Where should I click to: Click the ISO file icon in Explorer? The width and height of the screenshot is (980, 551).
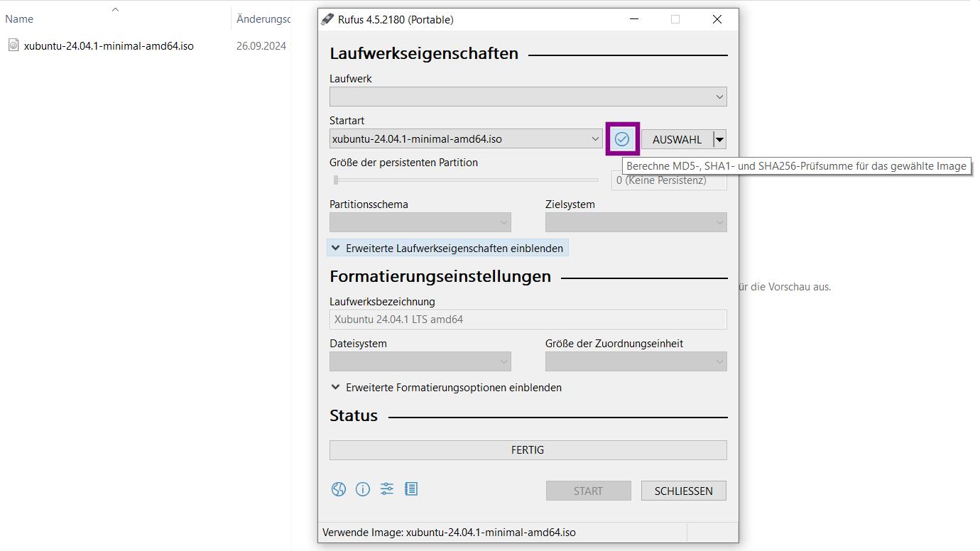(x=13, y=45)
